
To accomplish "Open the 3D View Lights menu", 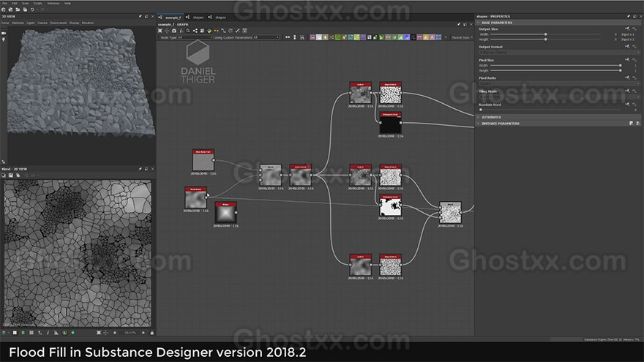I will tap(31, 23).
